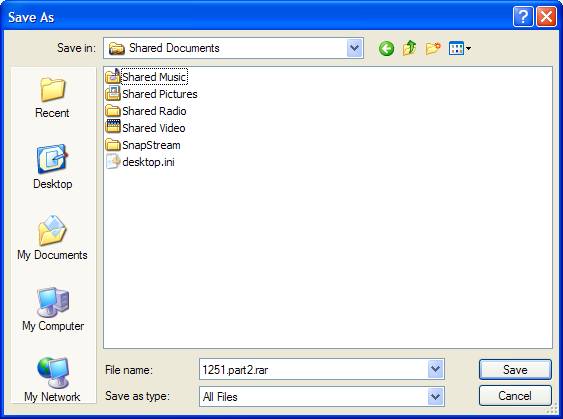Open the Recent places shortcut
563x419 pixels.
pyautogui.click(x=52, y=97)
